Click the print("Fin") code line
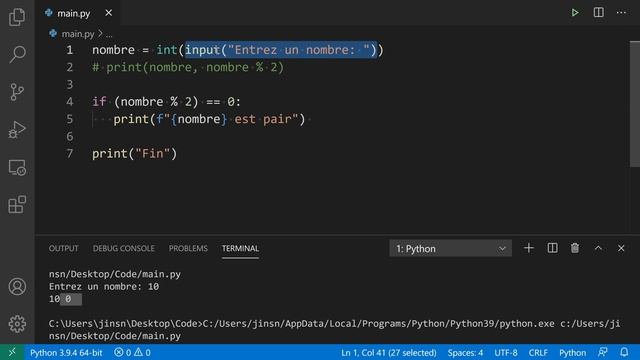Screen dimensions: 640x360 [135, 154]
